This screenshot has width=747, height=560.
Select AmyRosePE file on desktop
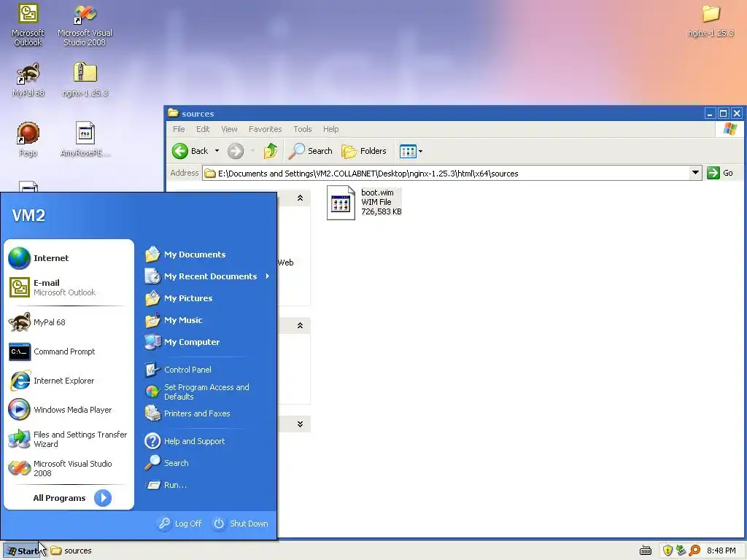[85, 139]
